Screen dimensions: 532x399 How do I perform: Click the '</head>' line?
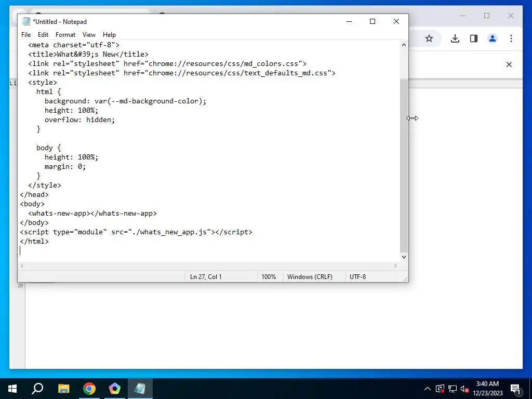[34, 194]
